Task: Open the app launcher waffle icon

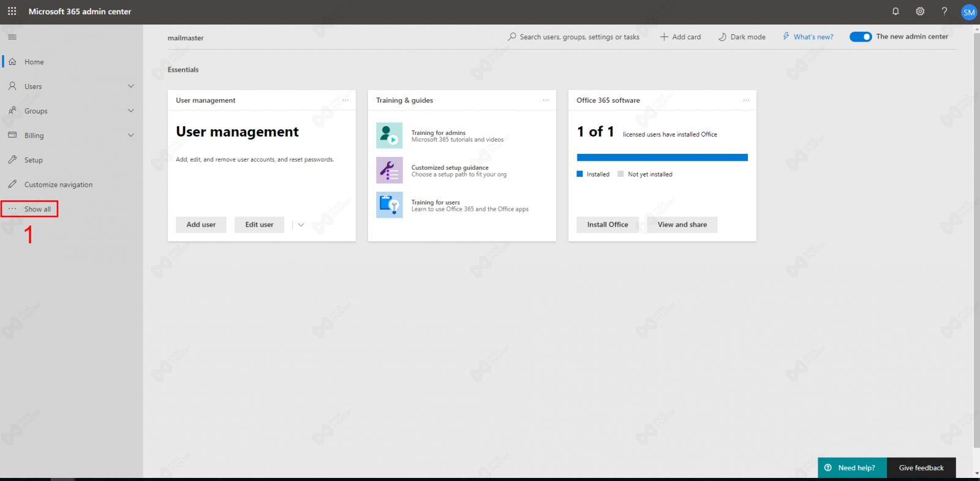Action: [12, 11]
